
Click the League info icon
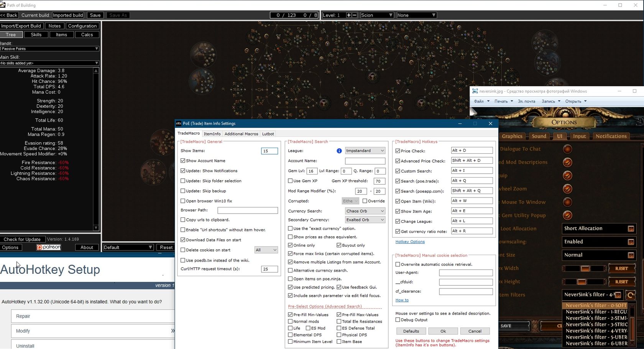(x=339, y=151)
